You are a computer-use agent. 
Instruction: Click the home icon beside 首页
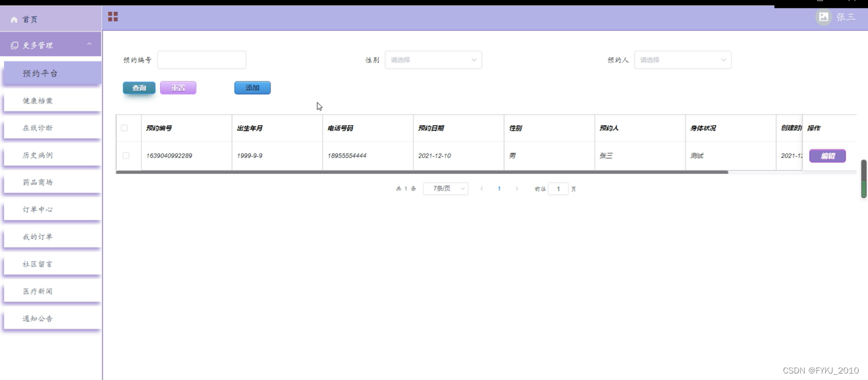tap(14, 20)
